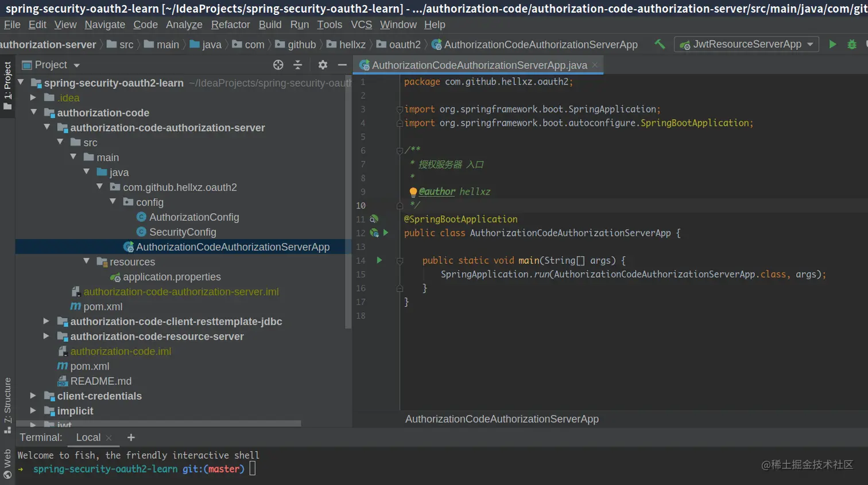
Task: Click the Run button in the toolbar
Action: [833, 44]
